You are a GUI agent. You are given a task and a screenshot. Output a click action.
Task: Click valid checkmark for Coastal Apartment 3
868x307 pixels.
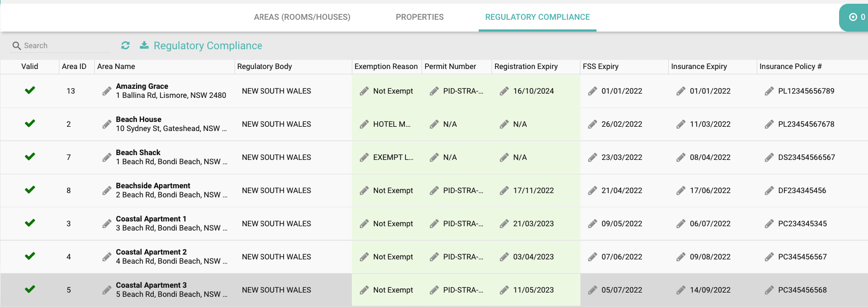click(x=30, y=289)
